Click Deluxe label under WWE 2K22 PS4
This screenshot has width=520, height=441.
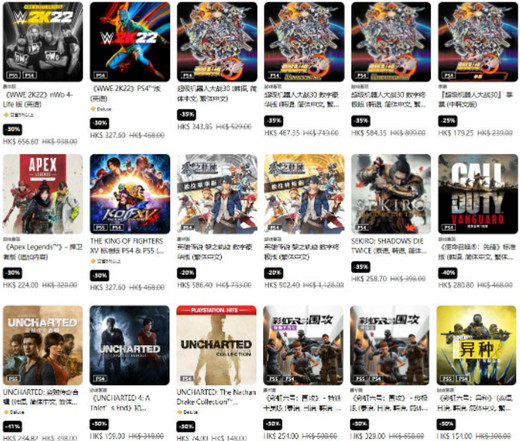coord(101,109)
